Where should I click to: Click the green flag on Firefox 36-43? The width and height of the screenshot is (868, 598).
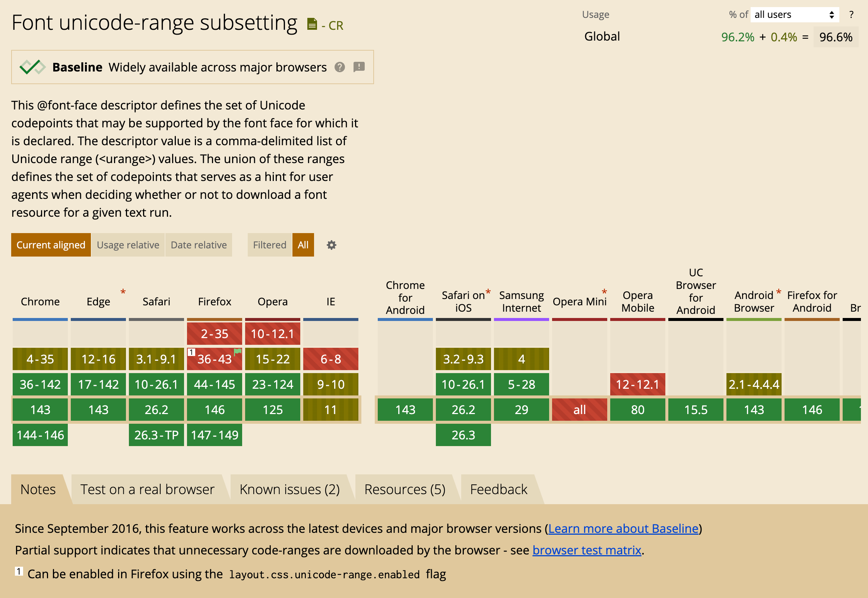coord(238,352)
